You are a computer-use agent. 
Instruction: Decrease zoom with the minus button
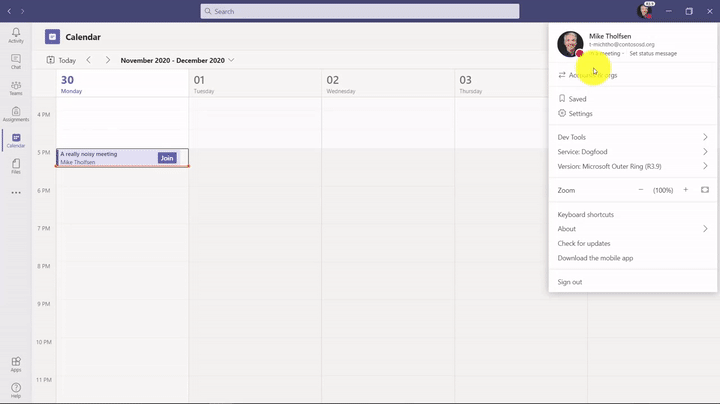point(641,190)
